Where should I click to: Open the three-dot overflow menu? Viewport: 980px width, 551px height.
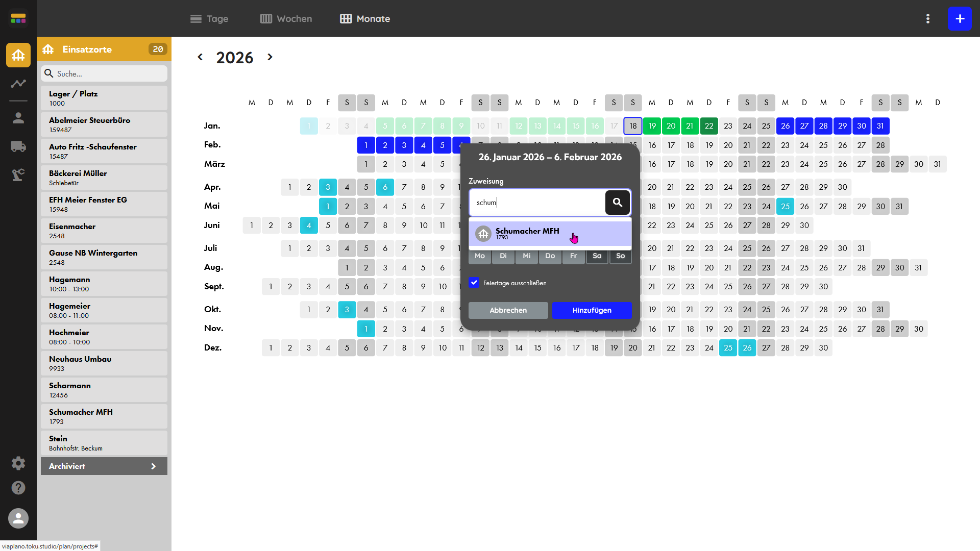point(927,19)
